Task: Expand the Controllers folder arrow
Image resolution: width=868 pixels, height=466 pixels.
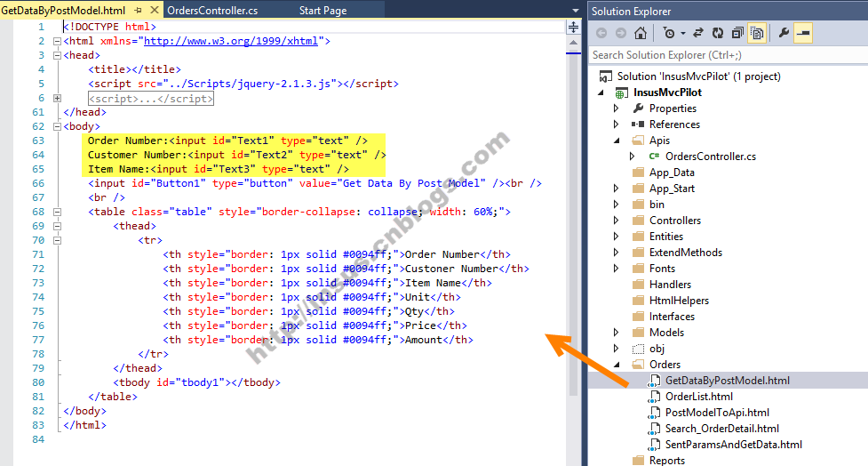Action: (x=616, y=221)
